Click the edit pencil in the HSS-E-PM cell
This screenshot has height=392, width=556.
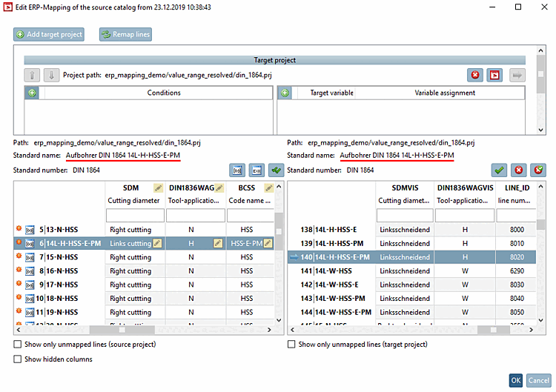(268, 244)
